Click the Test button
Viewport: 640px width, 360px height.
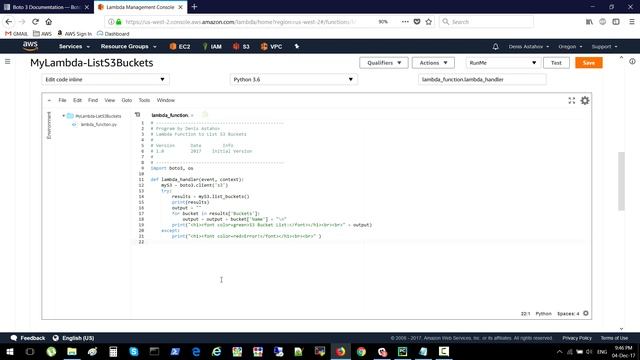(x=556, y=63)
